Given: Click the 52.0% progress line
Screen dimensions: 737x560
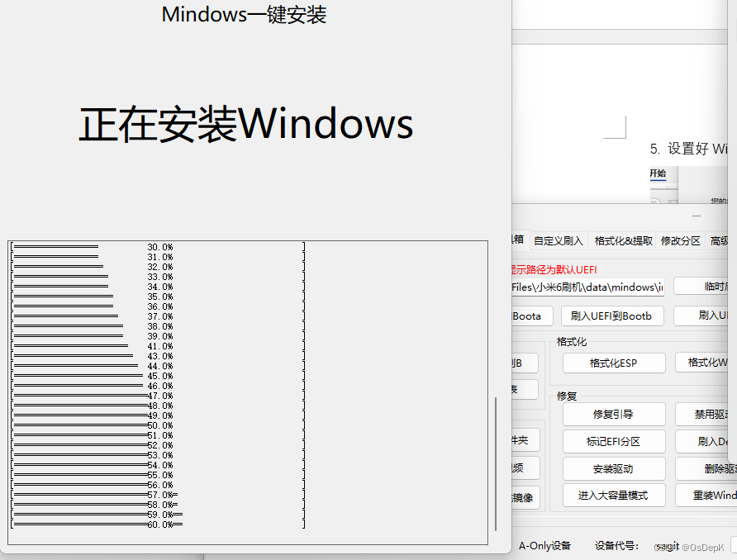Looking at the screenshot, I should [x=158, y=445].
